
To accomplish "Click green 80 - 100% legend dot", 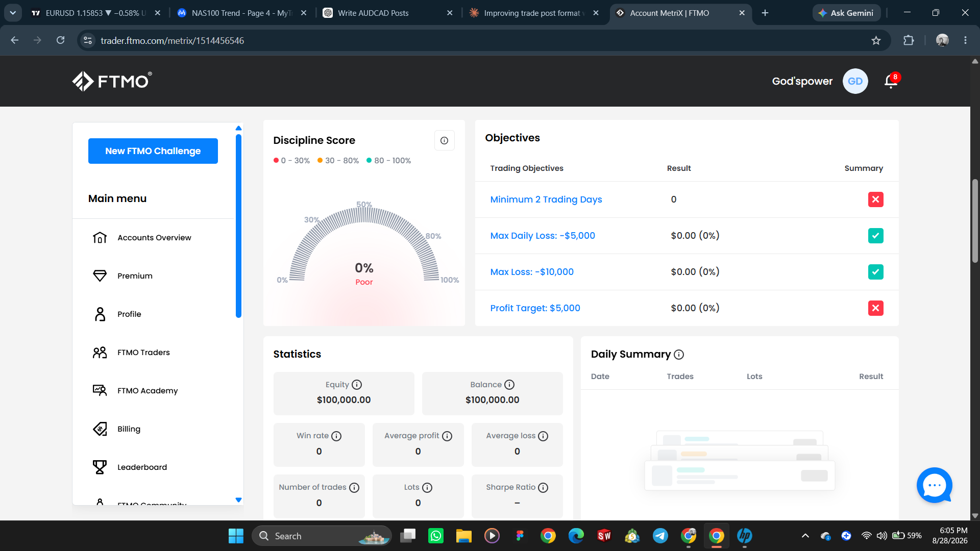I will (369, 160).
